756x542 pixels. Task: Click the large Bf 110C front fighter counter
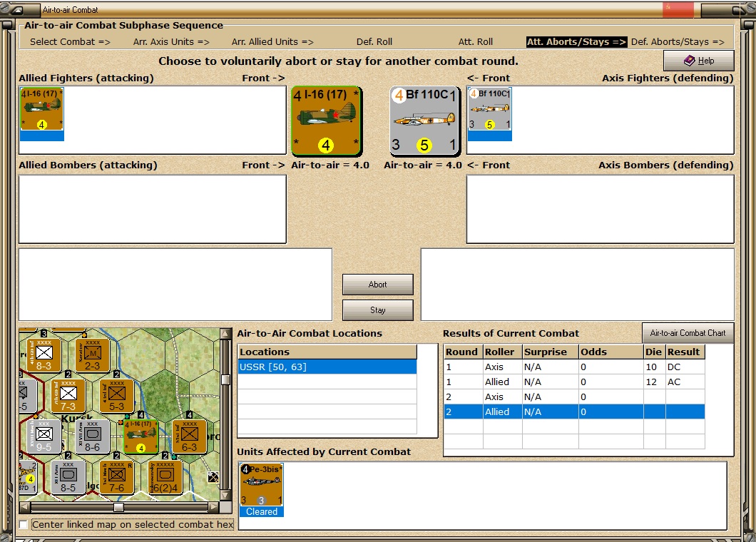click(424, 121)
